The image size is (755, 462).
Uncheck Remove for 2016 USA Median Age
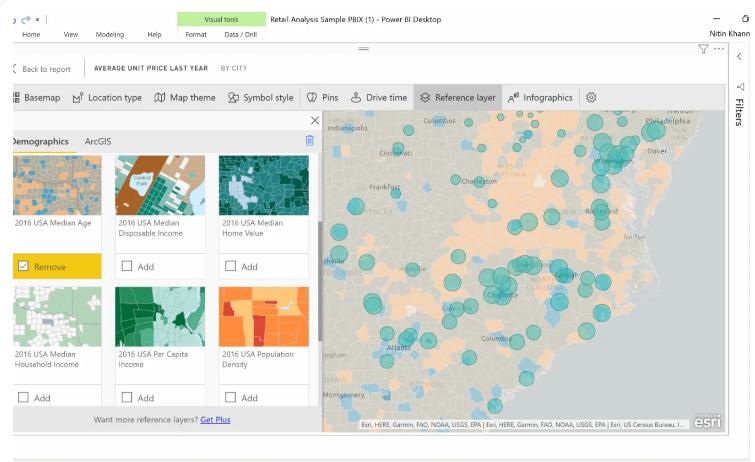point(23,266)
